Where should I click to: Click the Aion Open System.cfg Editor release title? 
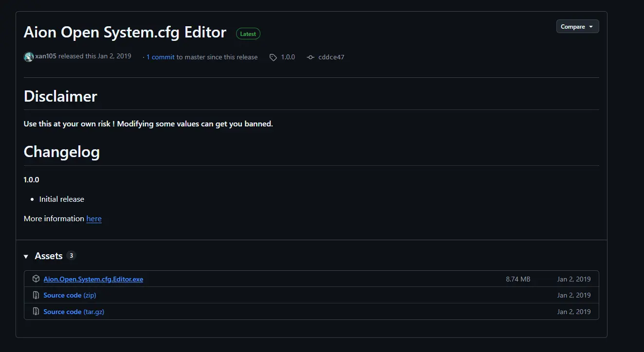click(x=125, y=33)
